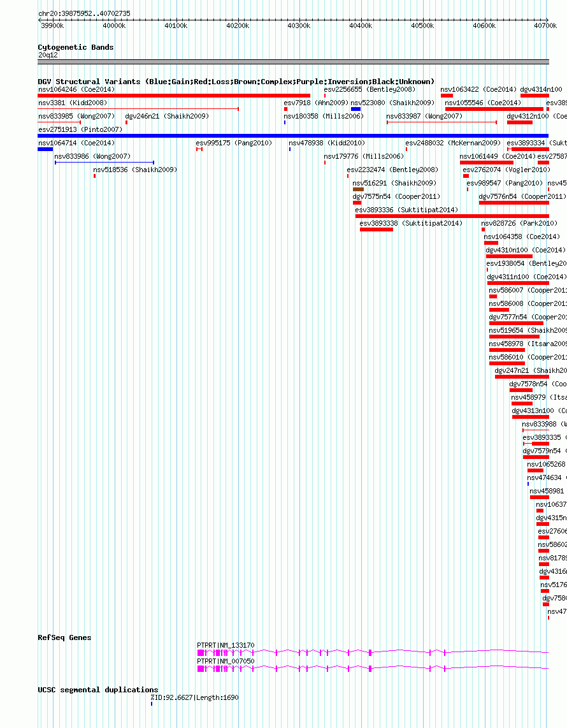This screenshot has width=567, height=728.
Task: Click the nsv458978 variant label
Action: pyautogui.click(x=528, y=344)
